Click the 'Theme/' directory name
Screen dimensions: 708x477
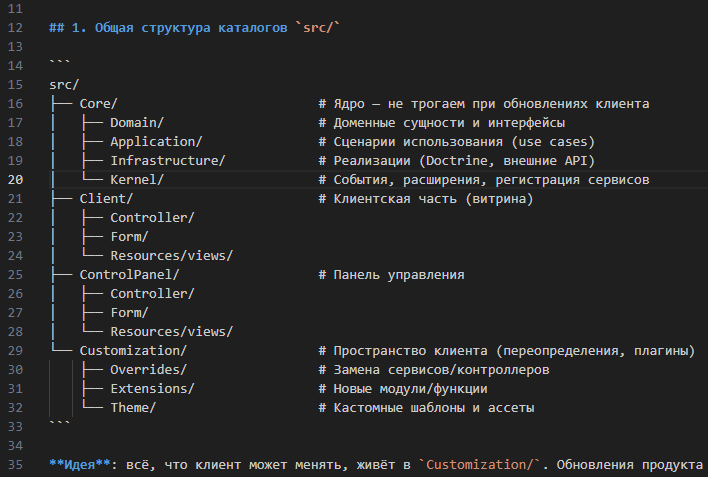click(133, 408)
